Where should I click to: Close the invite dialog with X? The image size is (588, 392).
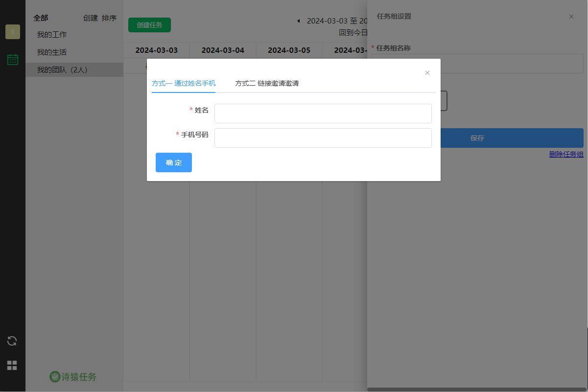(427, 73)
